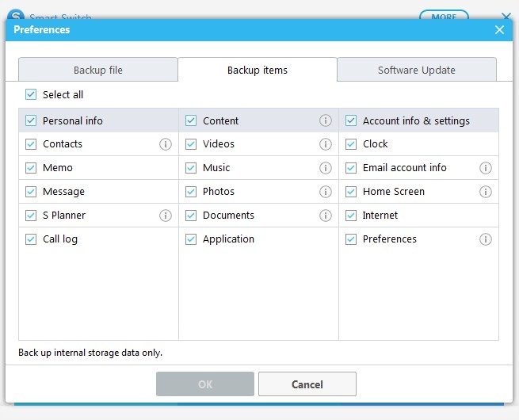The width and height of the screenshot is (519, 420).
Task: Uncheck the Internet checkbox
Action: (x=351, y=216)
